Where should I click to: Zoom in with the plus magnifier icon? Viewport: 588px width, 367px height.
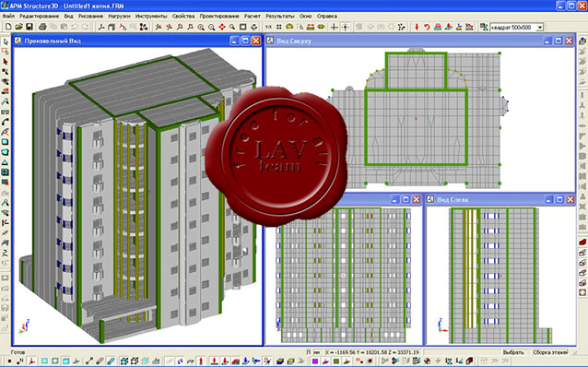tap(201, 27)
